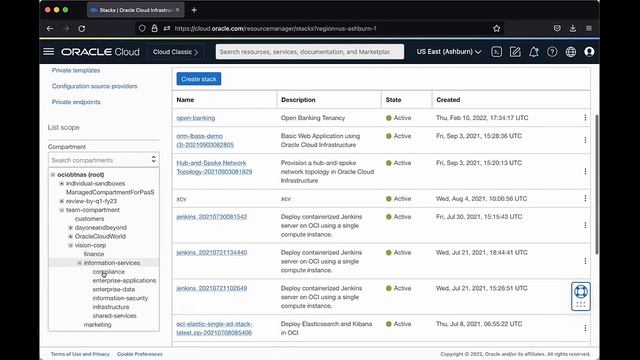
Task: Bookmark this page with the star icon
Action: [x=496, y=29]
